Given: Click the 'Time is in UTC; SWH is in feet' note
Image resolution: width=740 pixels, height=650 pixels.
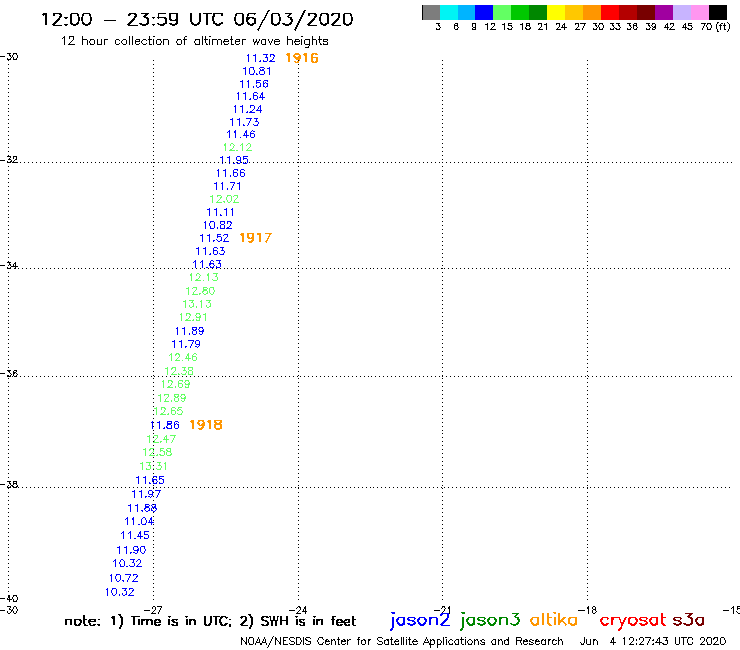Looking at the screenshot, I should [x=210, y=621].
